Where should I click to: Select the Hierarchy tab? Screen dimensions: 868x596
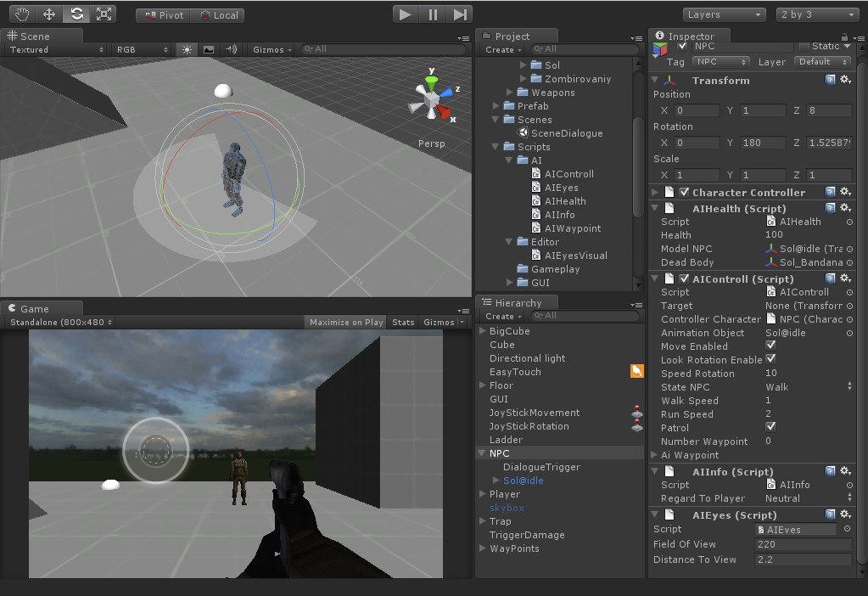518,303
